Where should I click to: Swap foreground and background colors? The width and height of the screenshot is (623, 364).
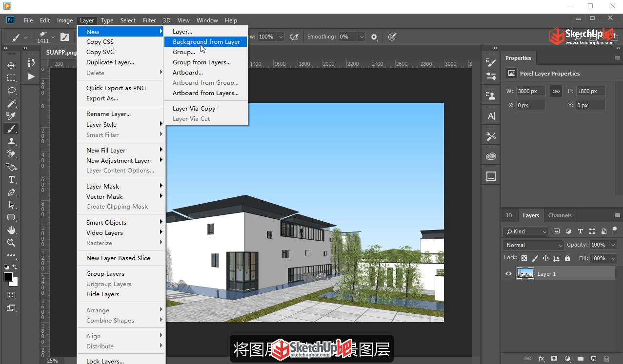point(15,267)
